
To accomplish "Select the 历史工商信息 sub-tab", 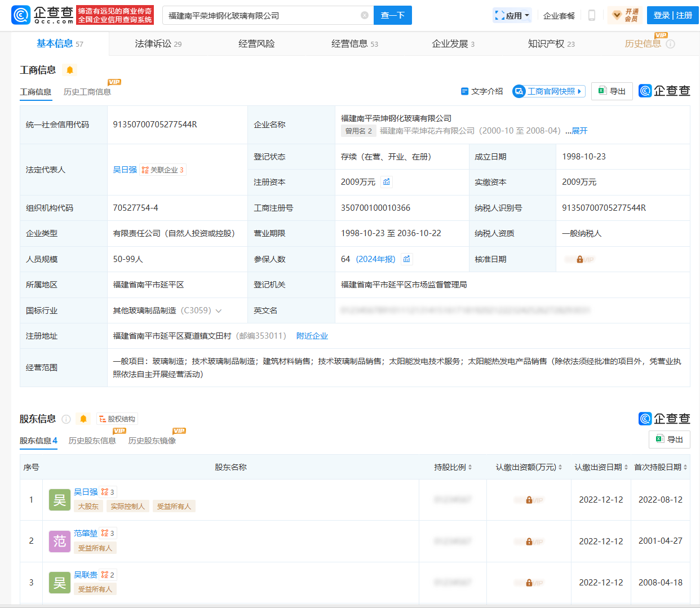I will click(87, 92).
